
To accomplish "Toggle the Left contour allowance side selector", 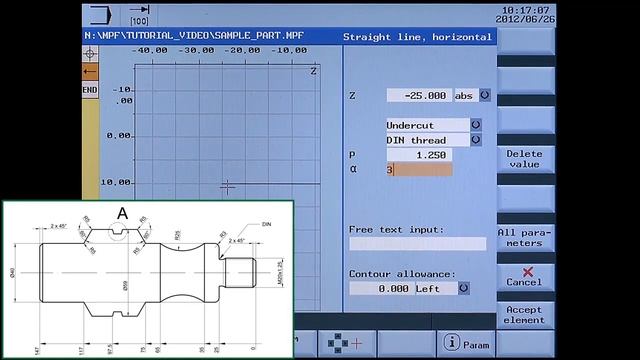I will tap(463, 288).
